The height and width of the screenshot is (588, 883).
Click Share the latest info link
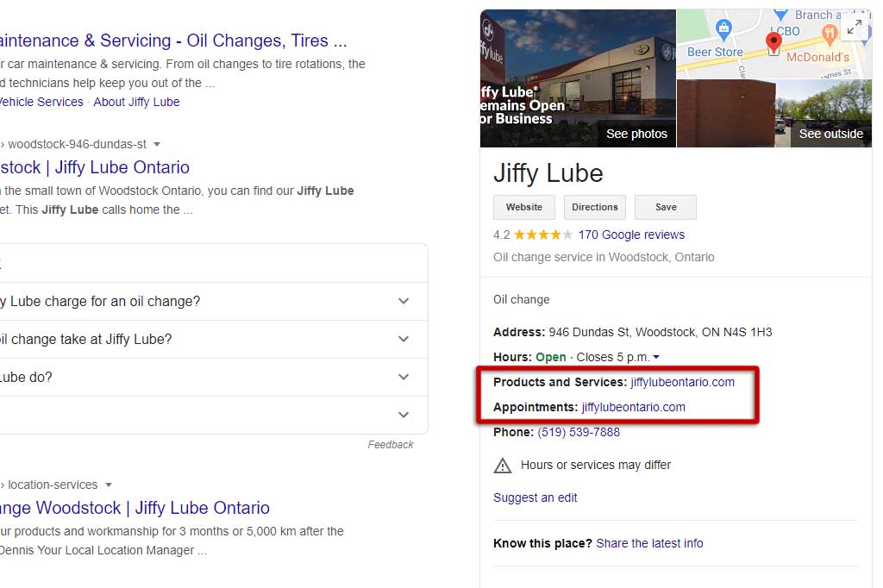tap(649, 543)
